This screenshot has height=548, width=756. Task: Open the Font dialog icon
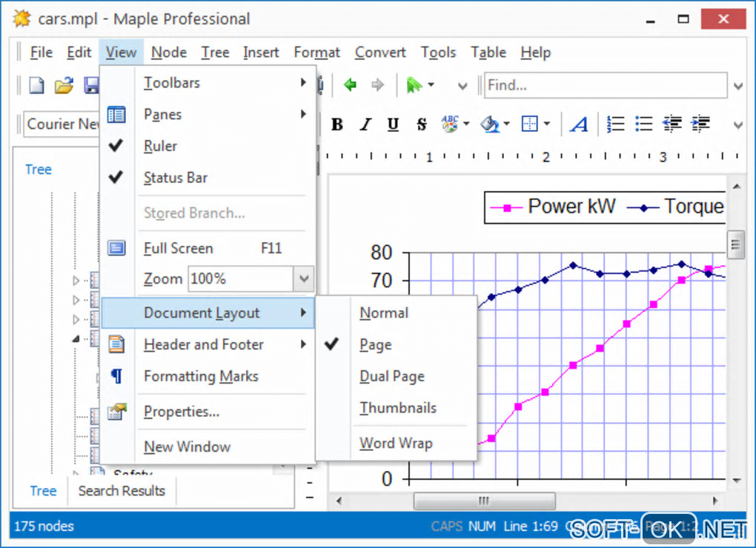pyautogui.click(x=579, y=124)
